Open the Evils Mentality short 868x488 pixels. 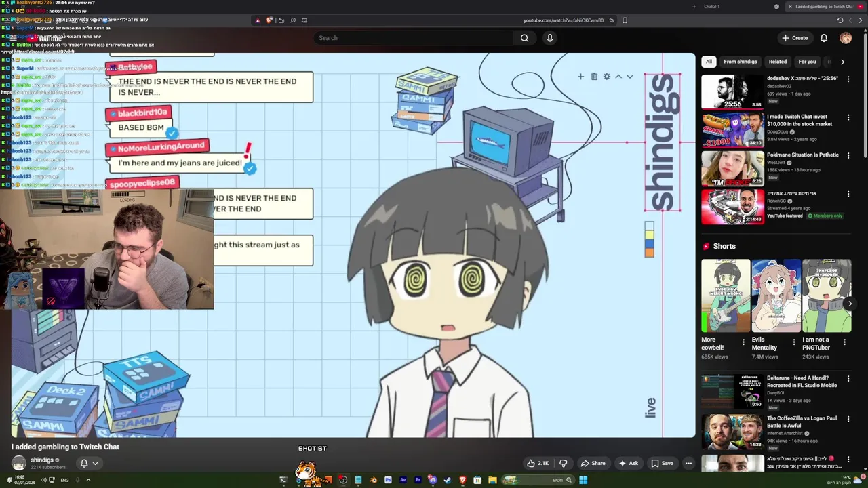pyautogui.click(x=776, y=296)
